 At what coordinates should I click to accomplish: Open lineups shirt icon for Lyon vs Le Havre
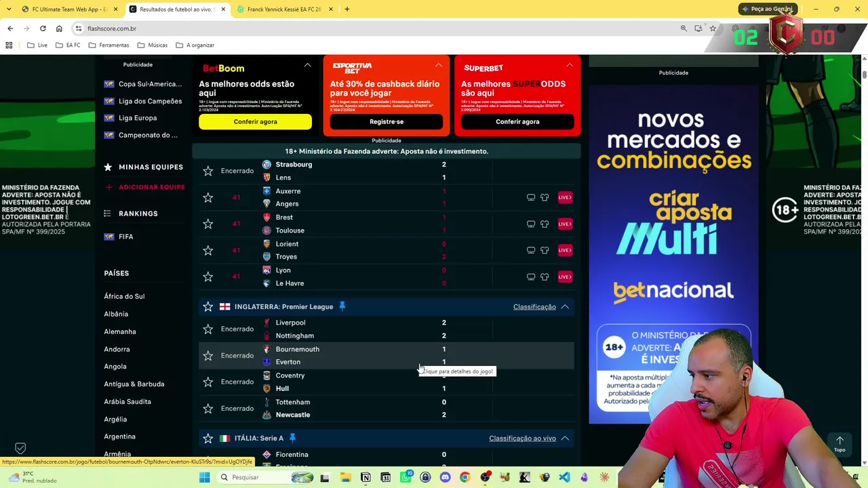tap(545, 277)
